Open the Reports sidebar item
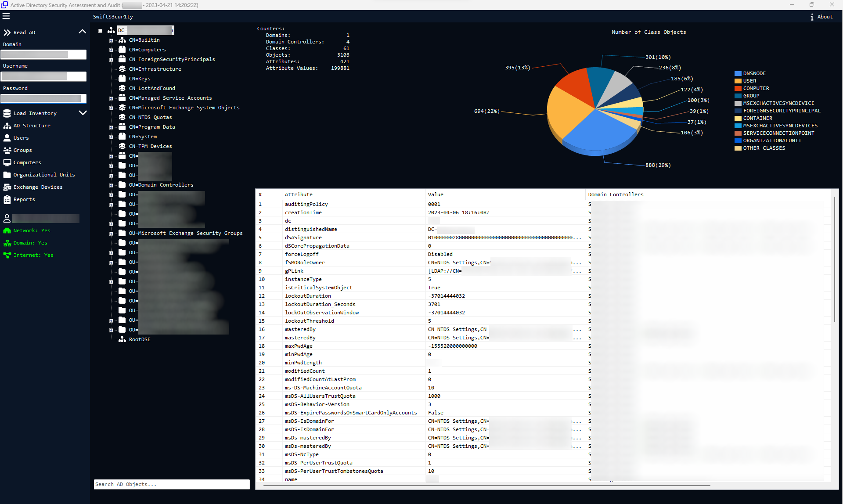Image resolution: width=843 pixels, height=504 pixels. tap(24, 199)
